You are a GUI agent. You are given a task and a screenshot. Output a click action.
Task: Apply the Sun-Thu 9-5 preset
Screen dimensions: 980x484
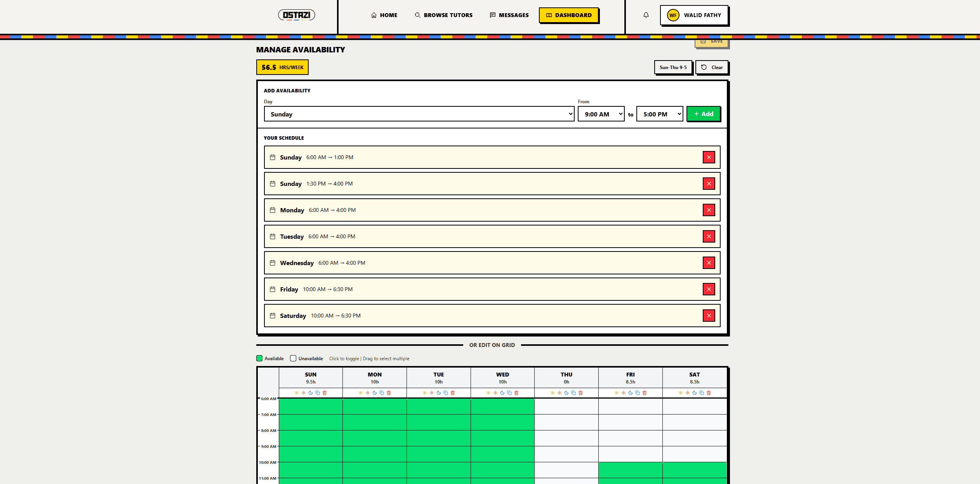coord(673,67)
